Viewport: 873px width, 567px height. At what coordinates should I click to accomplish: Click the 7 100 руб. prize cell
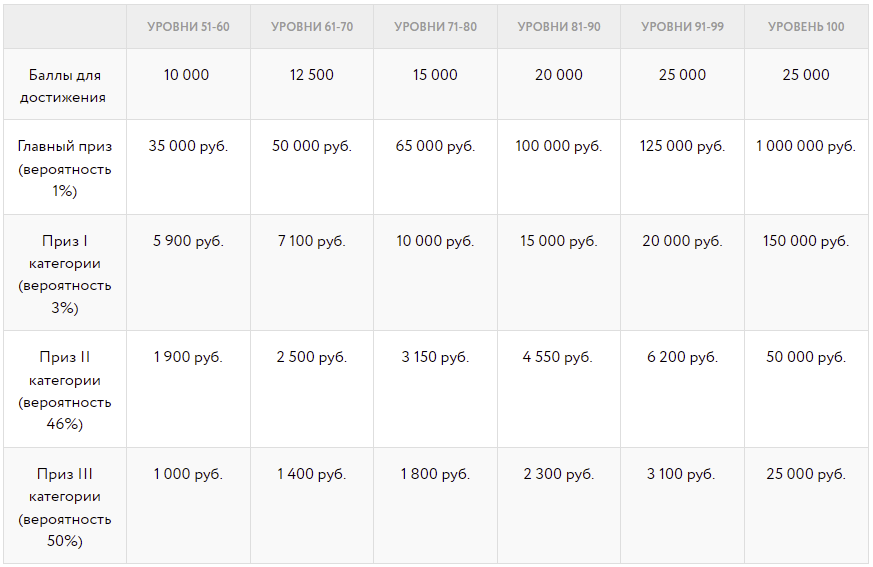coord(312,241)
